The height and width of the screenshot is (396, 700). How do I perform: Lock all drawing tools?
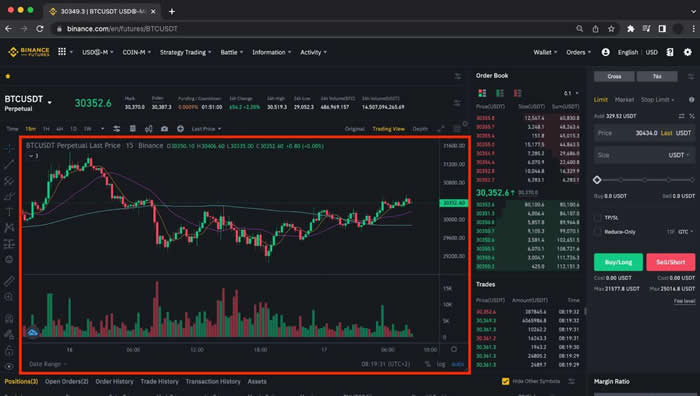click(9, 350)
